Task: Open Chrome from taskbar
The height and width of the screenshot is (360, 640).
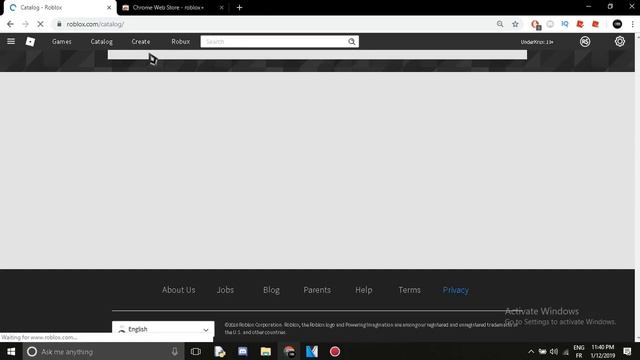Action: tap(289, 351)
